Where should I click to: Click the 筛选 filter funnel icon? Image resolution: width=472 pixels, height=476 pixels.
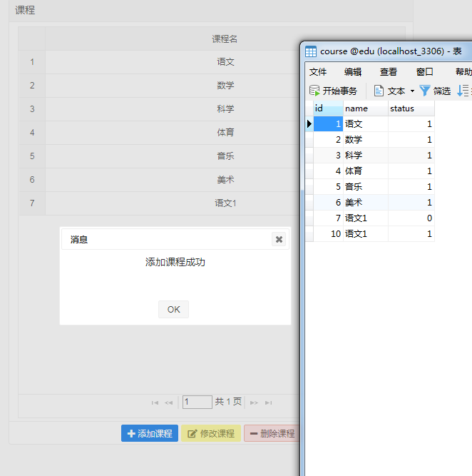click(425, 91)
